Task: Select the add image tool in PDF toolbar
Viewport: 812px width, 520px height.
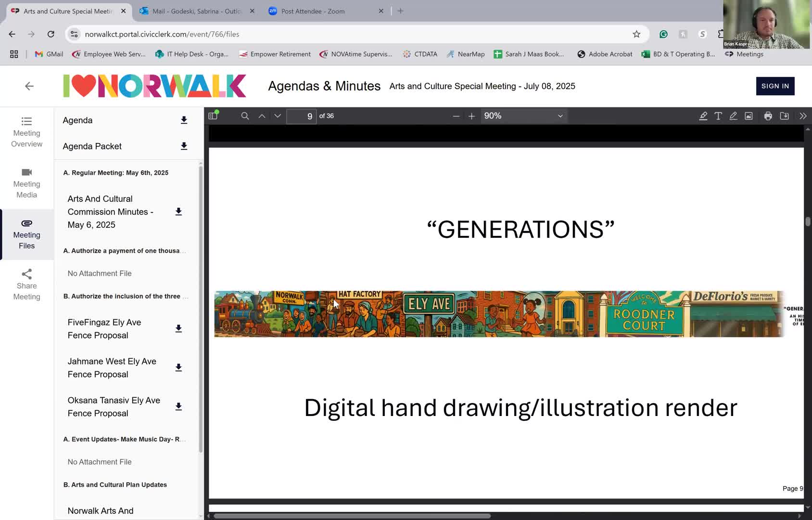Action: 749,116
